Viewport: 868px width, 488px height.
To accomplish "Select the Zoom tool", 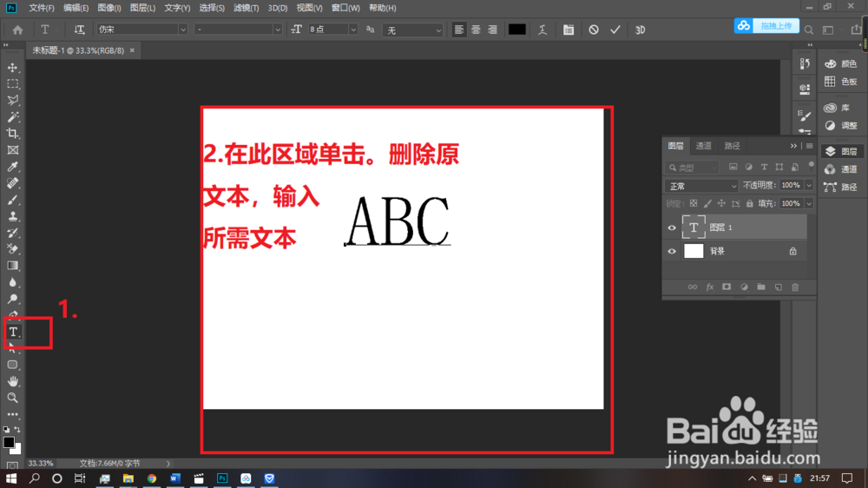I will pyautogui.click(x=12, y=398).
